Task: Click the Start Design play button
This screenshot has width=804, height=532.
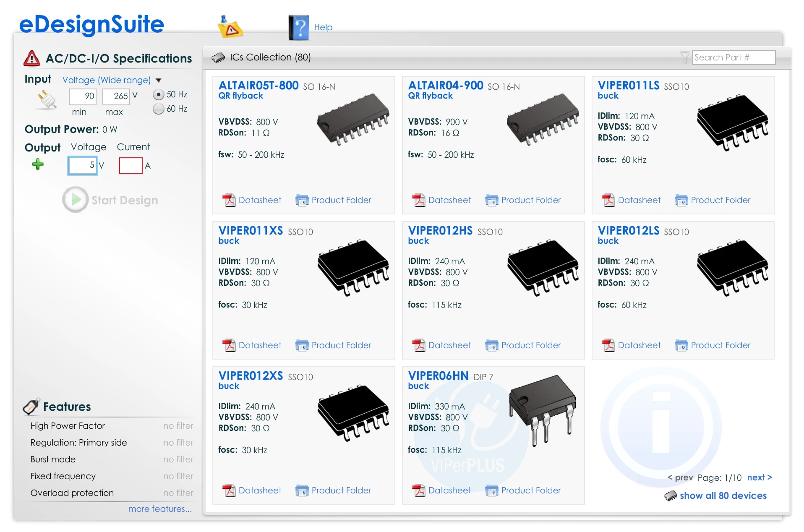Action: tap(76, 199)
